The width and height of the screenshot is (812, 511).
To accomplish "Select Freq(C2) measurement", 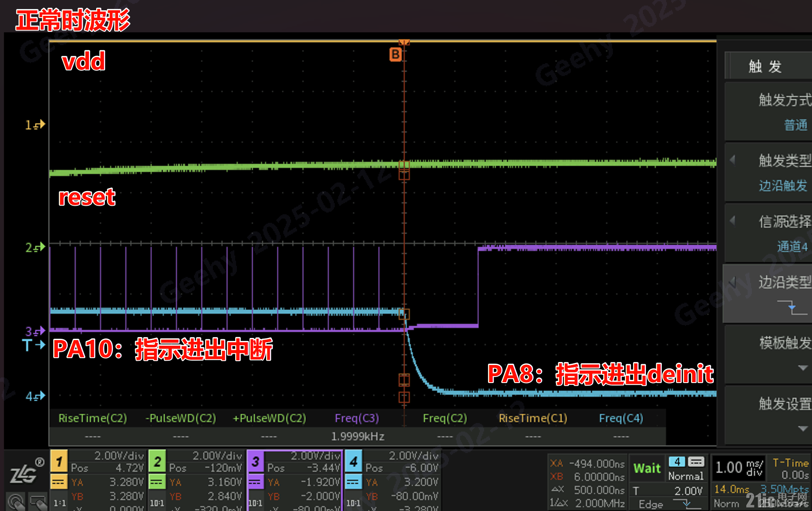I will pyautogui.click(x=445, y=418).
